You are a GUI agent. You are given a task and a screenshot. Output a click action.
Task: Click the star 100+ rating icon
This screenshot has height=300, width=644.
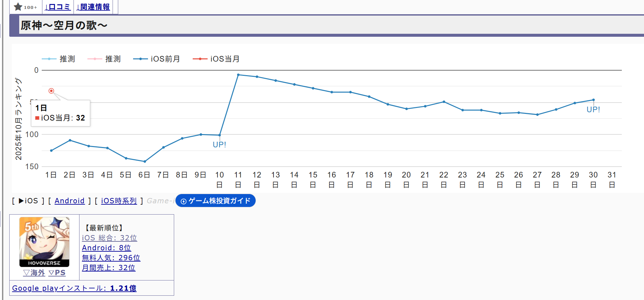pyautogui.click(x=25, y=7)
